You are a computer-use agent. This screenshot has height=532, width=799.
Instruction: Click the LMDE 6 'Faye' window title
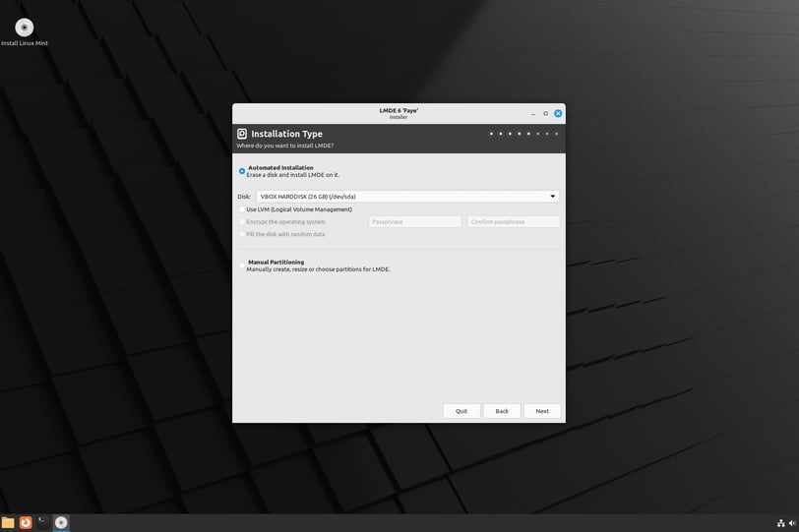[399, 110]
